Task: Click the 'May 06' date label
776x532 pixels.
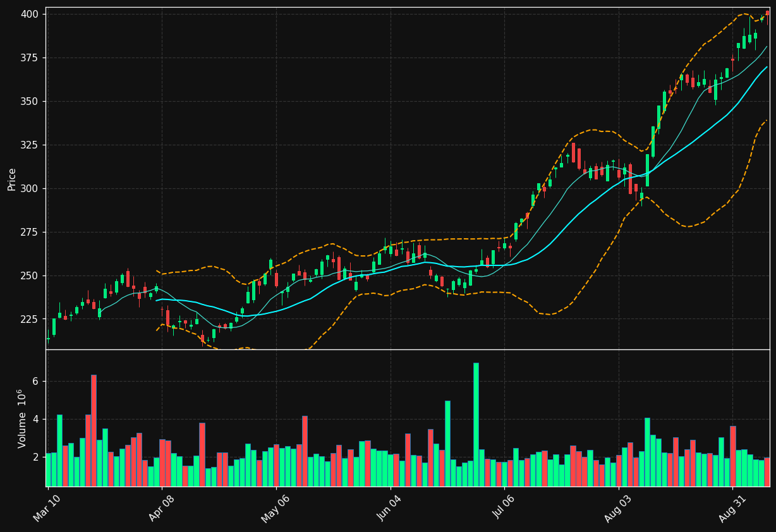Action: click(x=275, y=508)
